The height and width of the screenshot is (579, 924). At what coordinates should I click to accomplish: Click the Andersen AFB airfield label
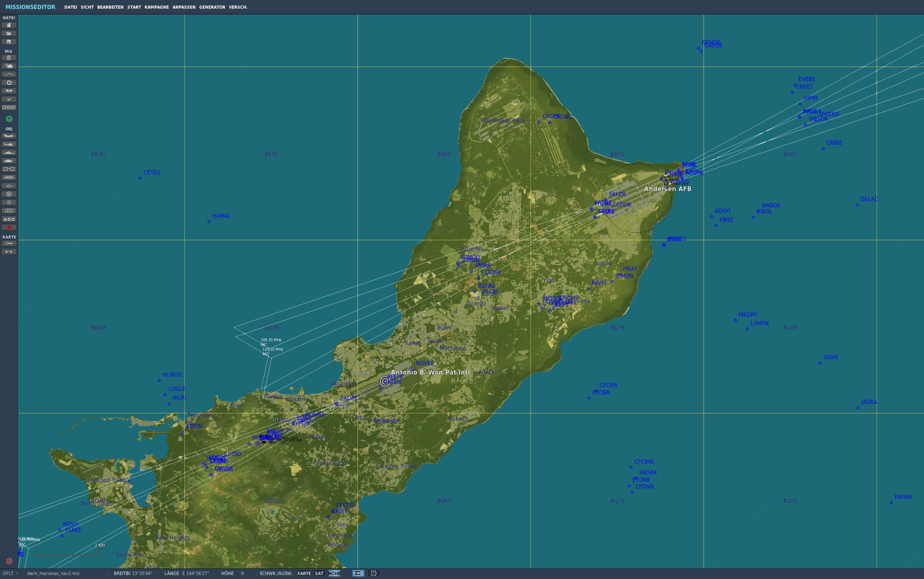coord(667,189)
